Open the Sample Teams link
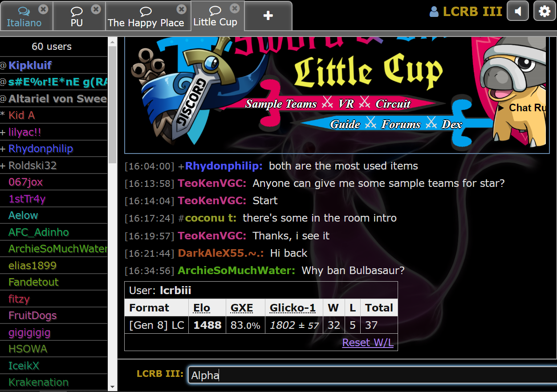Image resolution: width=557 pixels, height=392 pixels. (x=281, y=104)
